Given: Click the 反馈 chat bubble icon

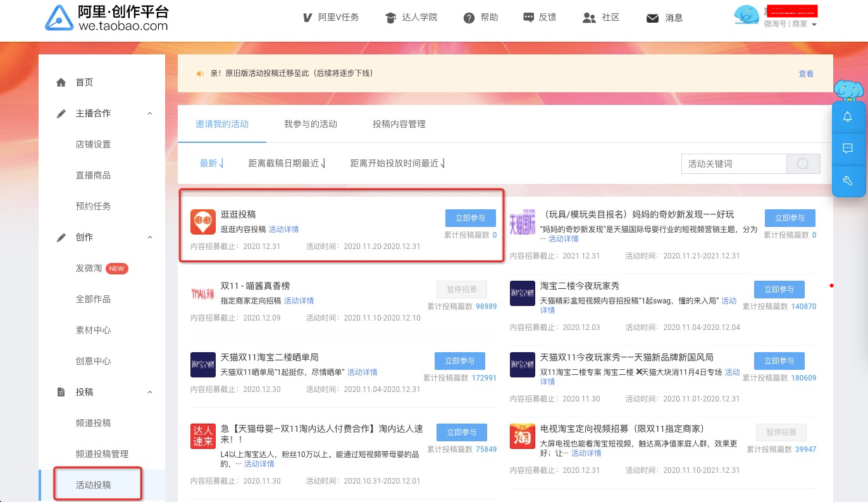Looking at the screenshot, I should (529, 18).
